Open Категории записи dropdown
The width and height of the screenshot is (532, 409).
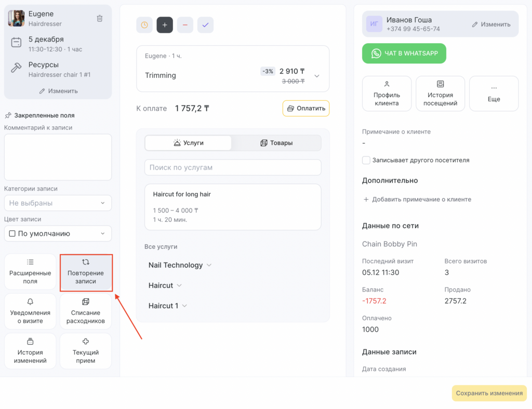[x=58, y=203]
